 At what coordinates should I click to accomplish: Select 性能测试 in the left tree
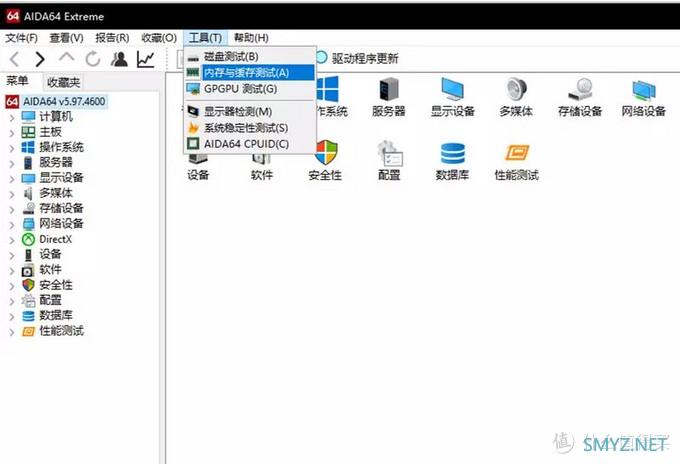[x=62, y=331]
